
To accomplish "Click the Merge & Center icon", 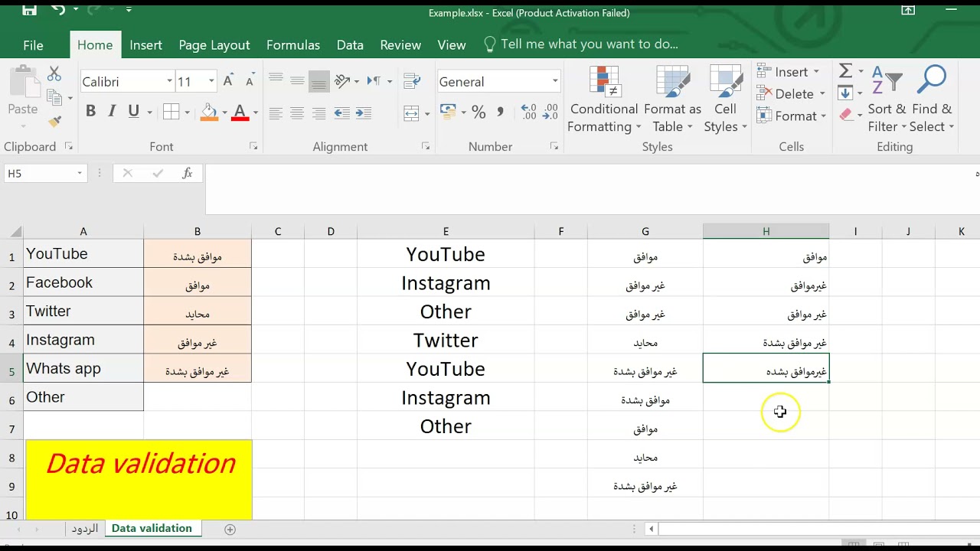I will pyautogui.click(x=412, y=113).
